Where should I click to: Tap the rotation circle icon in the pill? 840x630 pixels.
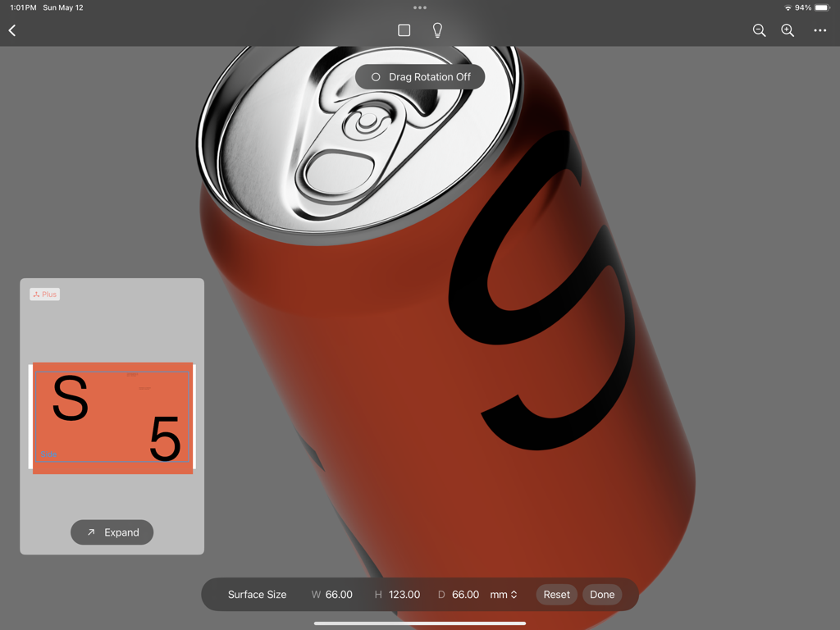[375, 76]
